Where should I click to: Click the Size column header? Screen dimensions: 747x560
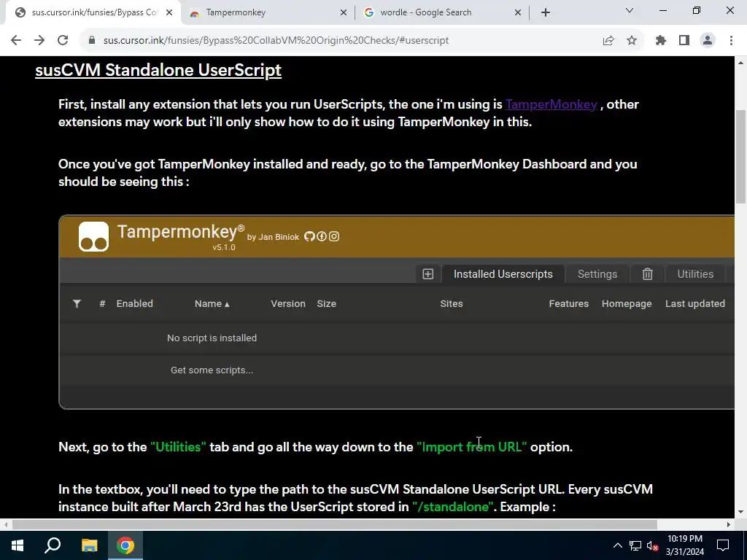[327, 304]
